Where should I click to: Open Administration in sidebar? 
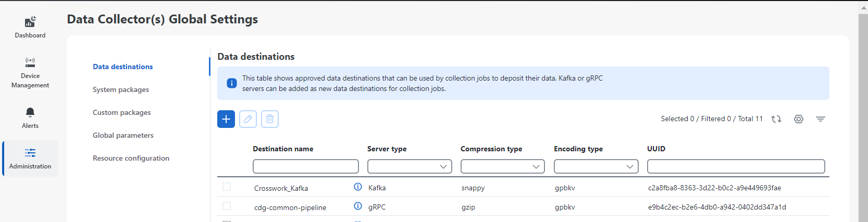click(x=30, y=158)
